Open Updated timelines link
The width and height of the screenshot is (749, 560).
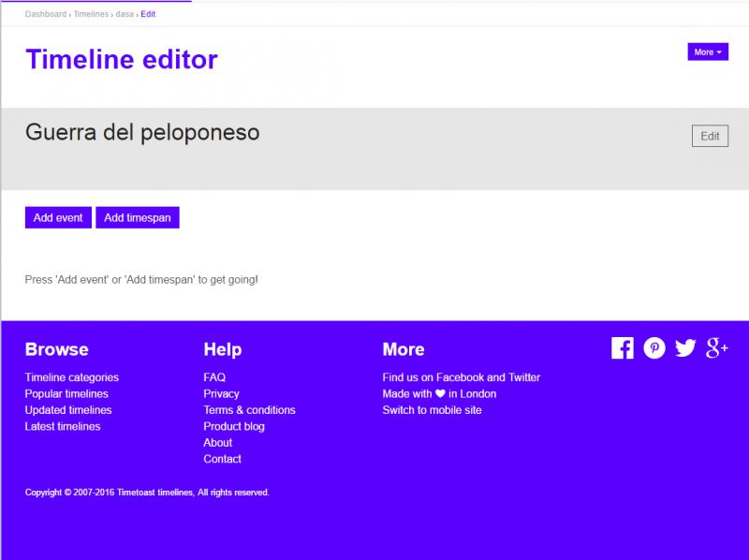tap(68, 410)
